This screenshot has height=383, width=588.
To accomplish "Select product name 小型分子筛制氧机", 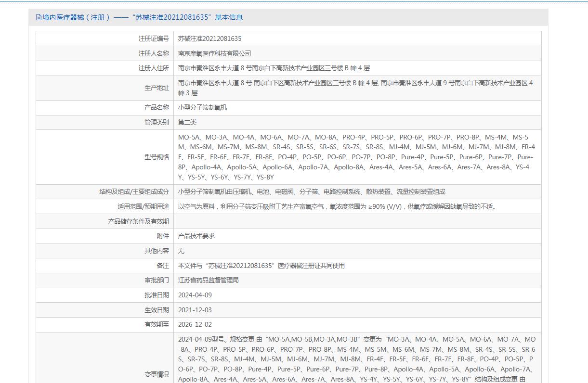I will (x=203, y=107).
